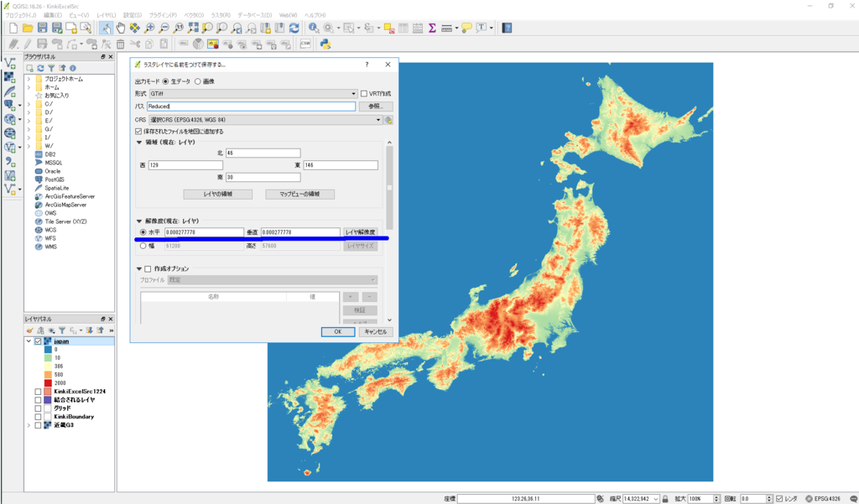The height and width of the screenshot is (504, 859).
Task: Open the プラグイン(P) menu
Action: click(x=163, y=15)
